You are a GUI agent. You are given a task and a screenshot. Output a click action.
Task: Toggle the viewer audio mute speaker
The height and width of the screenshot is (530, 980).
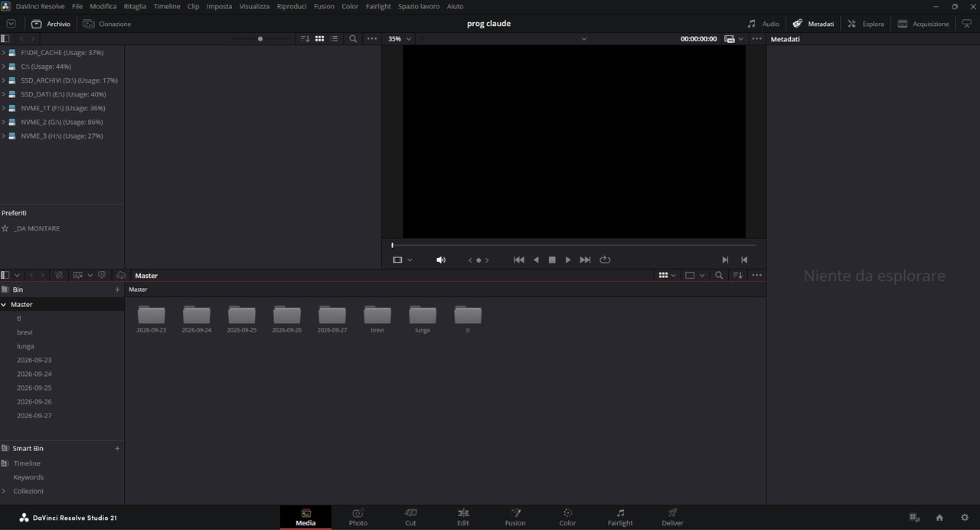[441, 260]
